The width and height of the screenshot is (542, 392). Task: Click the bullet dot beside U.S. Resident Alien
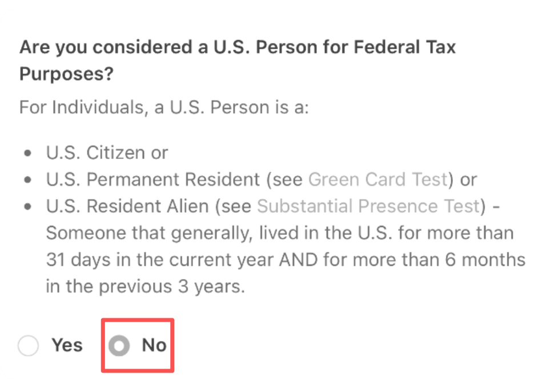28,206
